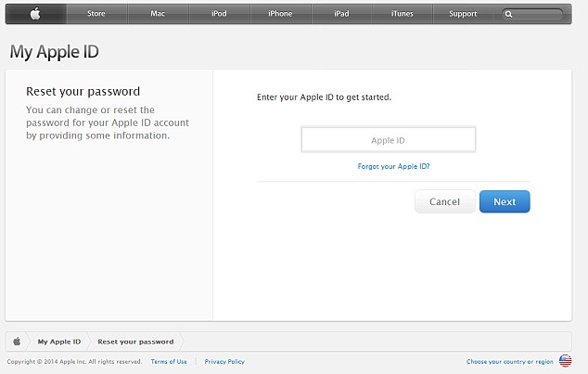Open the Terms of Use link
Screen dimensions: 588x374
coord(169,361)
